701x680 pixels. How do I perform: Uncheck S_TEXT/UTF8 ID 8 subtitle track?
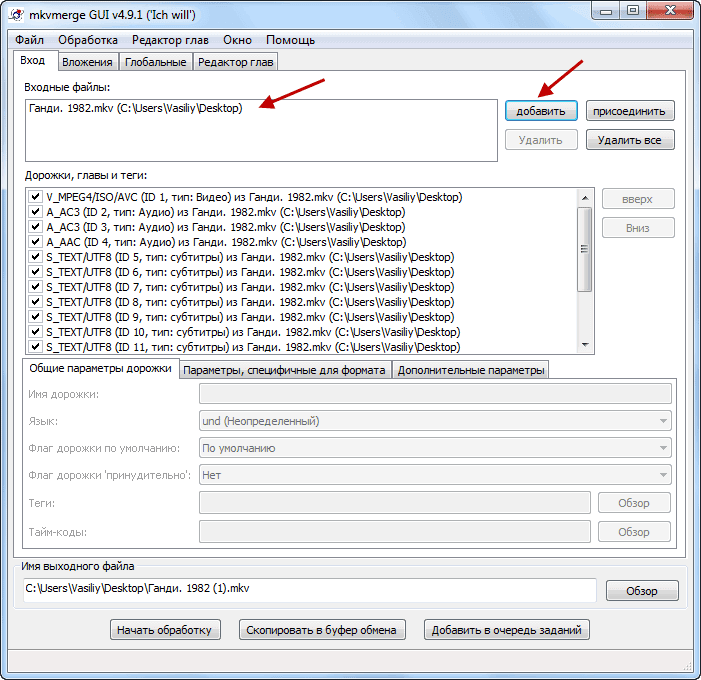pyautogui.click(x=35, y=302)
